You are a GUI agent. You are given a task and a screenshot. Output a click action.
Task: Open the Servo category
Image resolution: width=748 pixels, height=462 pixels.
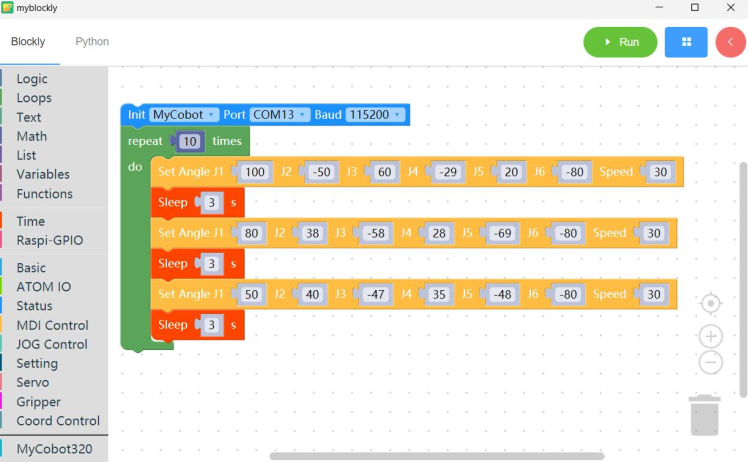pyautogui.click(x=32, y=383)
